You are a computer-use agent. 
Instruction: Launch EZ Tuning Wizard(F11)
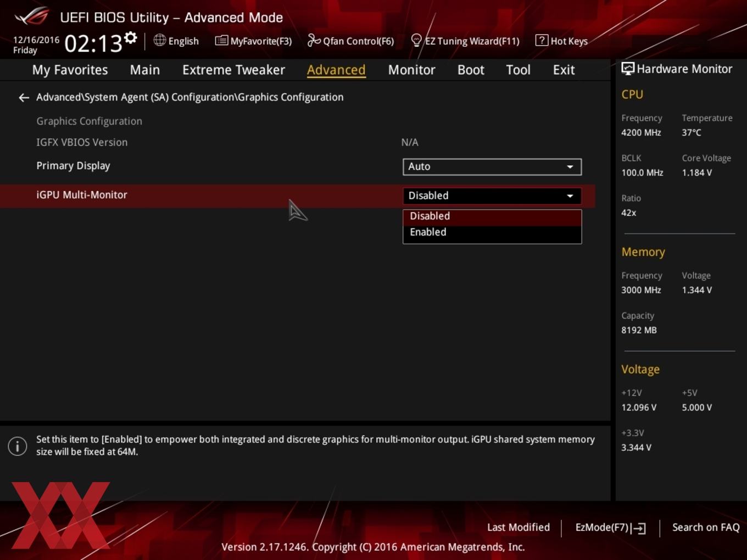[465, 41]
